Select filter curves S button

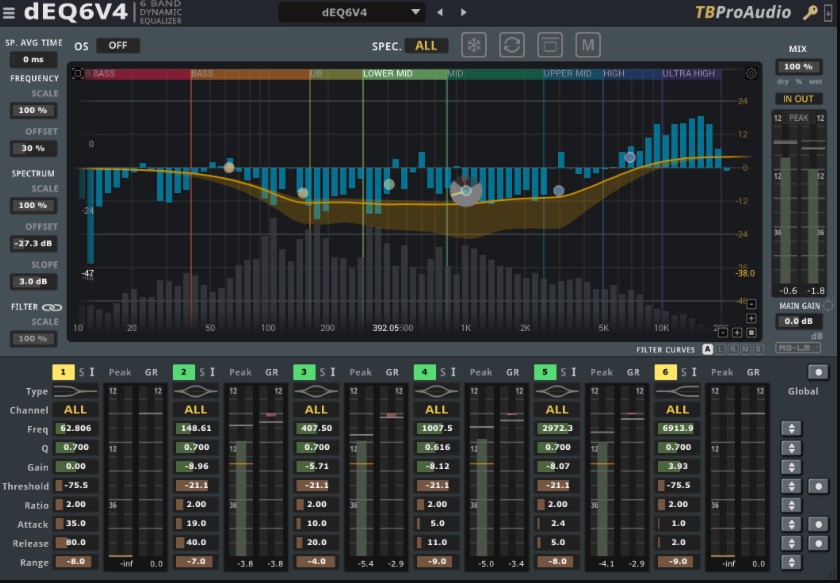(758, 349)
